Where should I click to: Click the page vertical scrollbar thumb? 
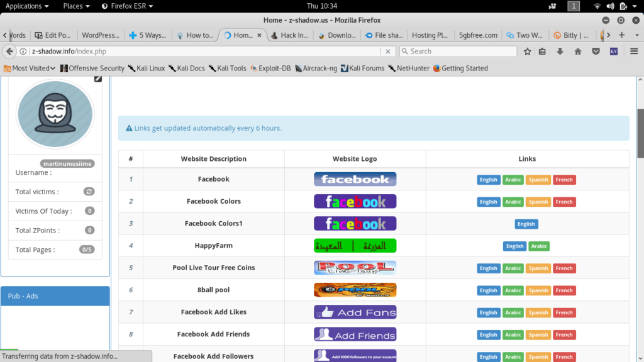tap(640, 133)
